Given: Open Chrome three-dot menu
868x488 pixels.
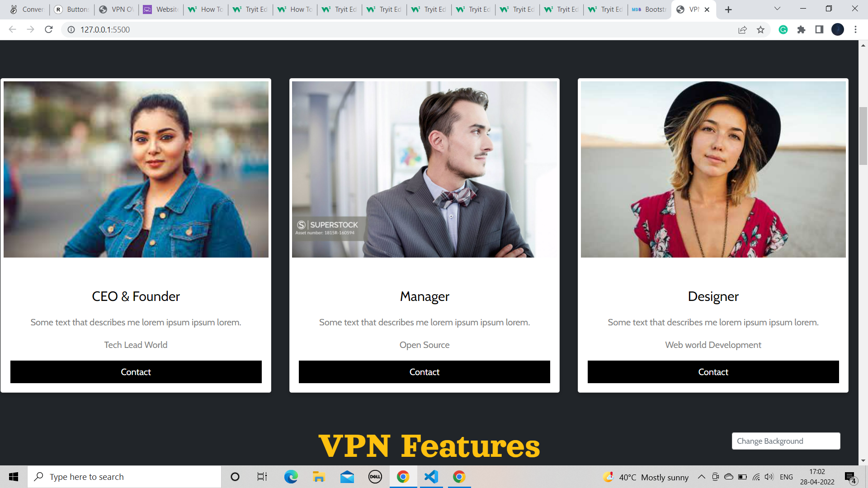Looking at the screenshot, I should point(855,29).
